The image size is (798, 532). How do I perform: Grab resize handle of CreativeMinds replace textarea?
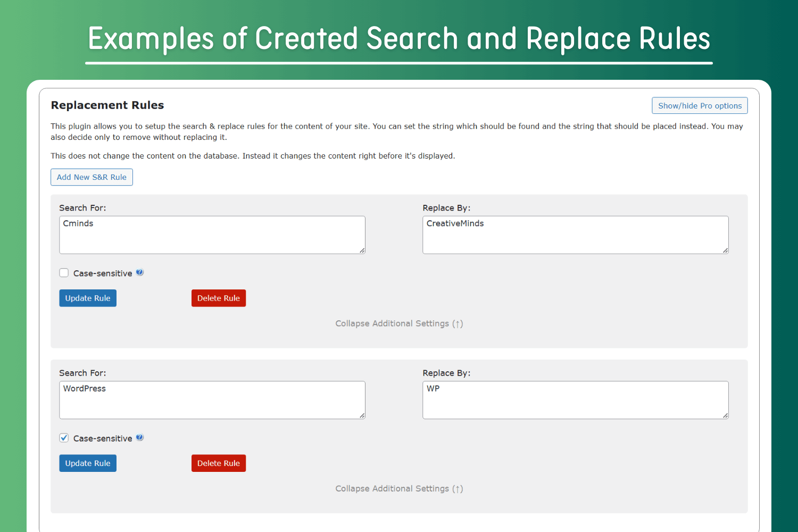point(725,251)
